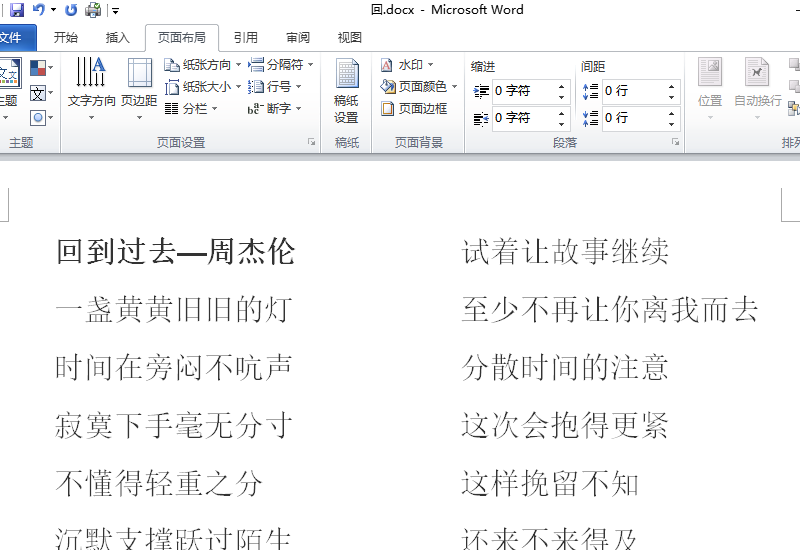Open the 段落 paragraph dialog launcher
This screenshot has height=550, width=800.
(676, 142)
